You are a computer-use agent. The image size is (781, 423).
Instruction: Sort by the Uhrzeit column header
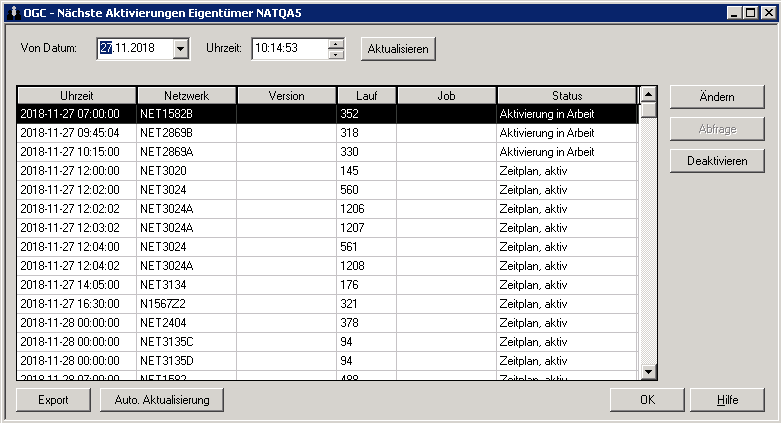tap(76, 95)
